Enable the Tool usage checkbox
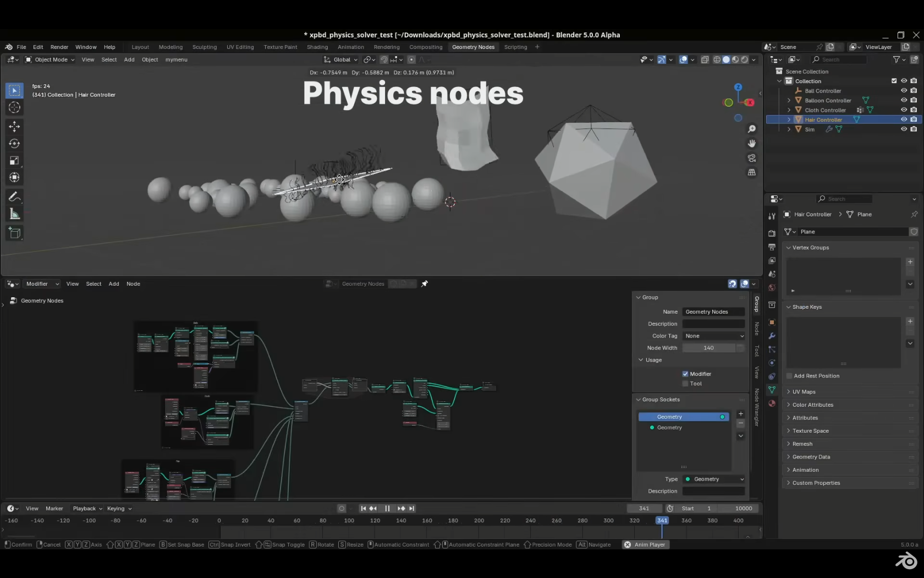The height and width of the screenshot is (578, 924). click(x=685, y=384)
